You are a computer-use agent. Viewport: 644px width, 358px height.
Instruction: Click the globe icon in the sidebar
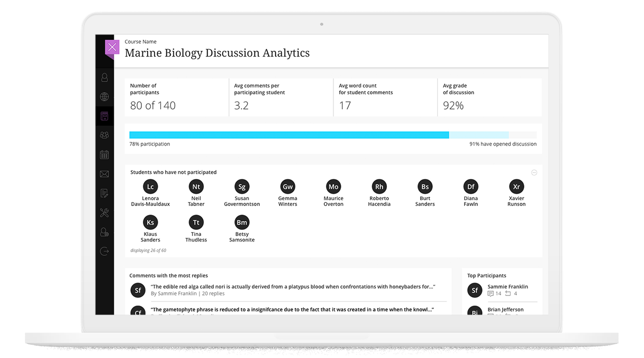click(104, 97)
